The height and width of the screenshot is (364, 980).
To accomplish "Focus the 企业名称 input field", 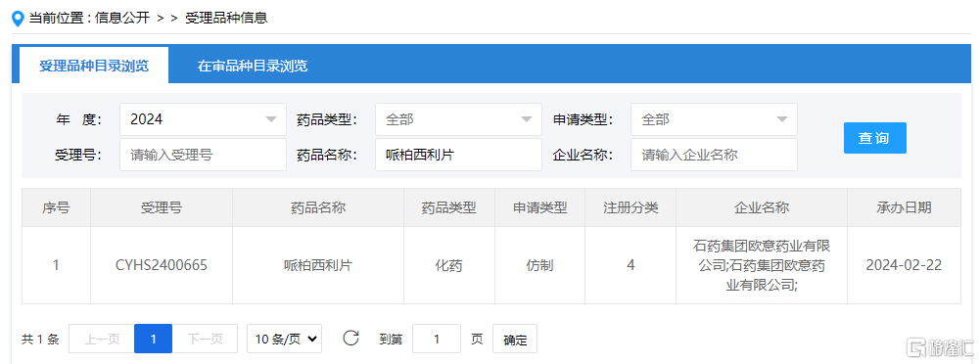I will [x=714, y=155].
